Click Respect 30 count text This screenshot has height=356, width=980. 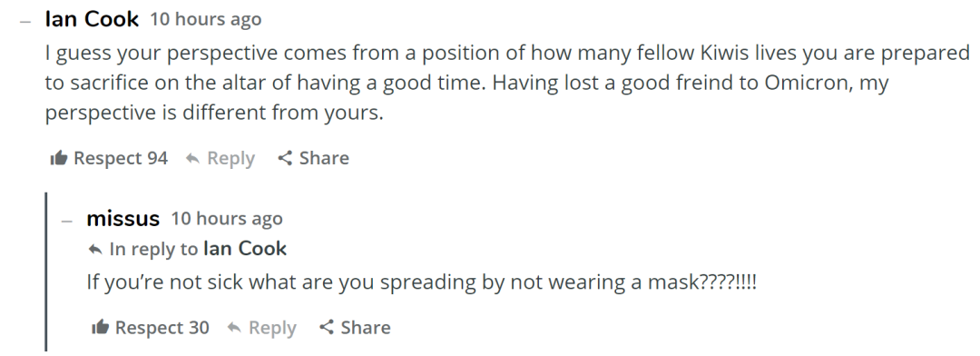(x=162, y=327)
